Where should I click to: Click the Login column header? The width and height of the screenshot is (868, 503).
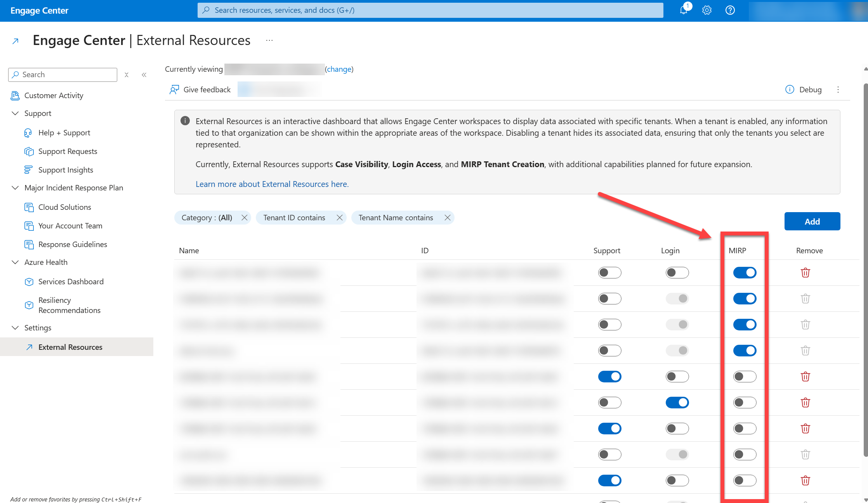pos(670,251)
